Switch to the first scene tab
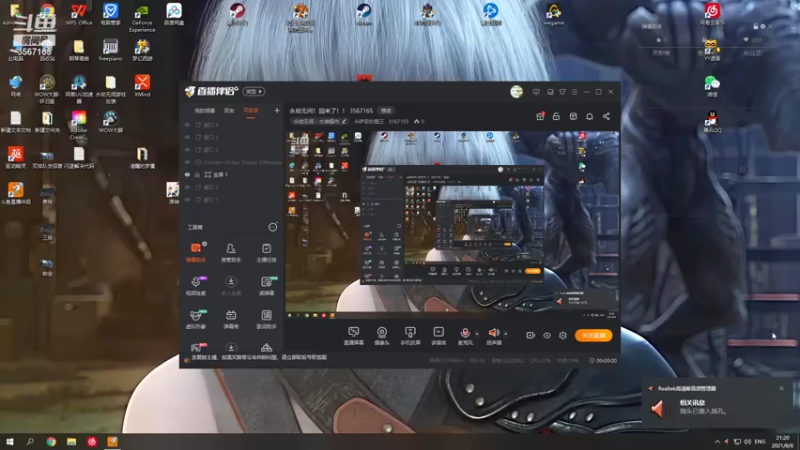The height and width of the screenshot is (450, 800). 205,111
